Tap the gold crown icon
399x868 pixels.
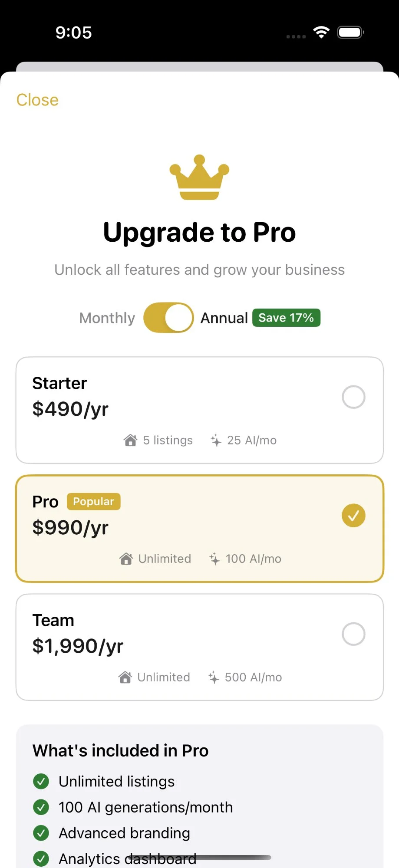click(199, 177)
